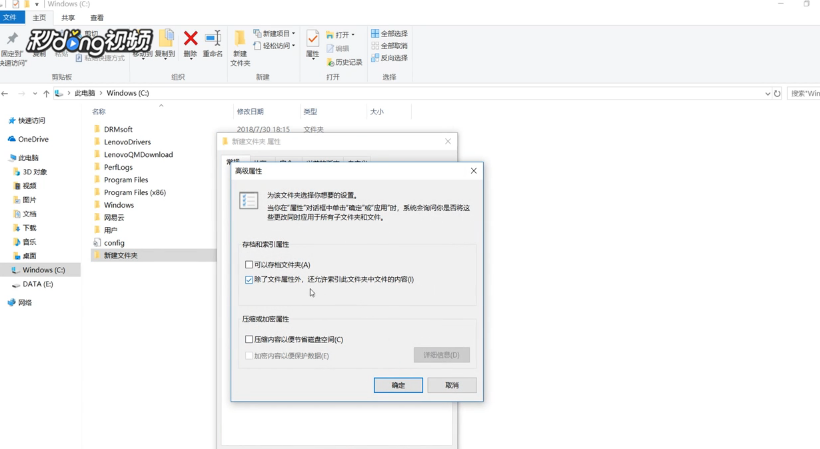Open Desktop in navigation pane
The width and height of the screenshot is (820, 449).
point(25,256)
